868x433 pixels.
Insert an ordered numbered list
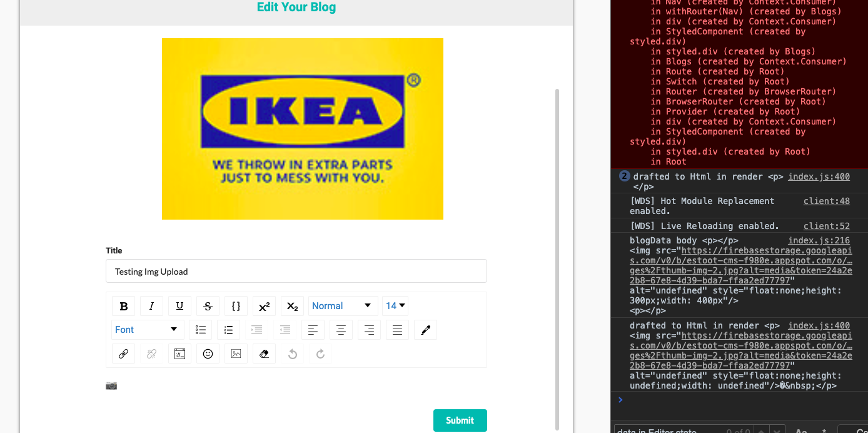pyautogui.click(x=229, y=330)
